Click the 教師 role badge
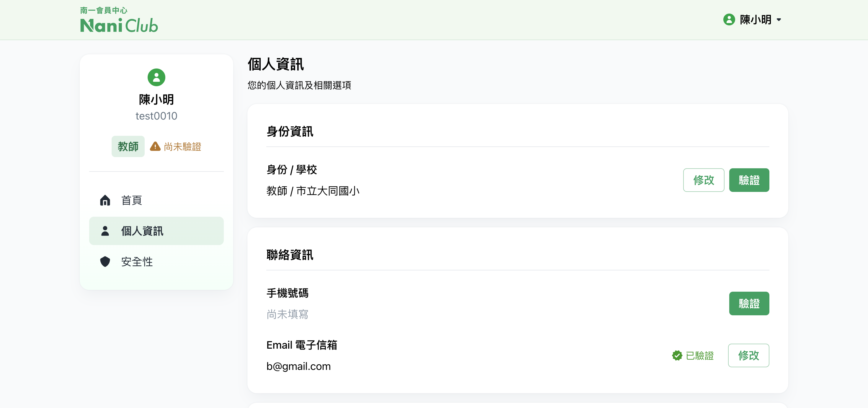868x408 pixels. [x=128, y=146]
